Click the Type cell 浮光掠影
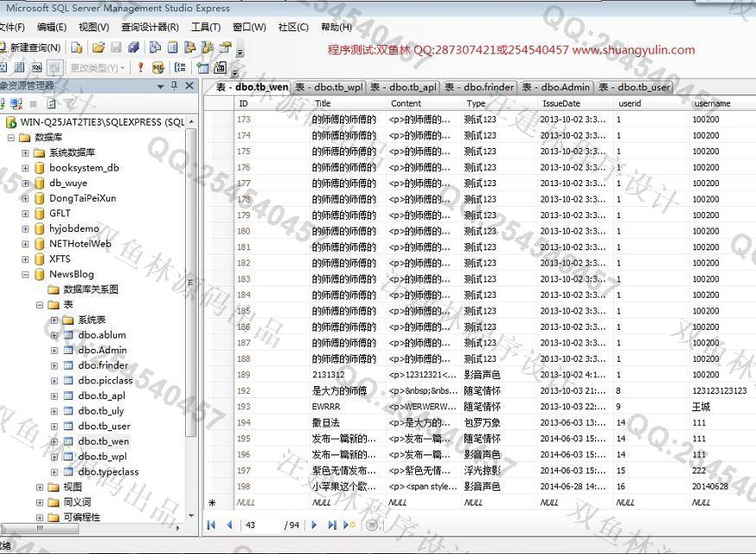 tap(499, 471)
